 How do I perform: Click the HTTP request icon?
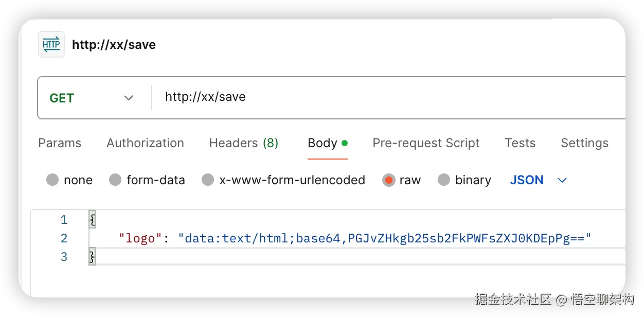51,45
